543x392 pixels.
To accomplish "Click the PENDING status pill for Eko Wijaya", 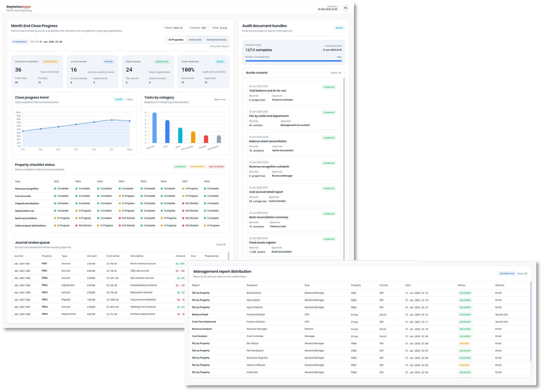I will point(464,343).
